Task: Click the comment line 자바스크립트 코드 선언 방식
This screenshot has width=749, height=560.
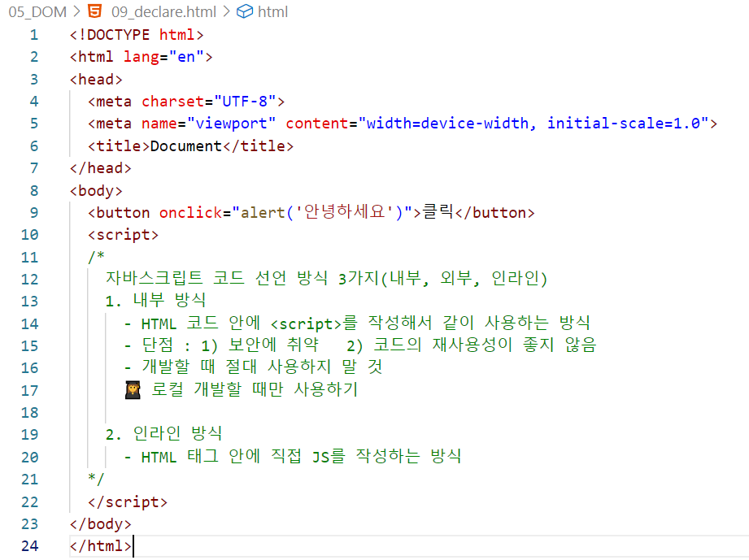Action: [x=326, y=278]
